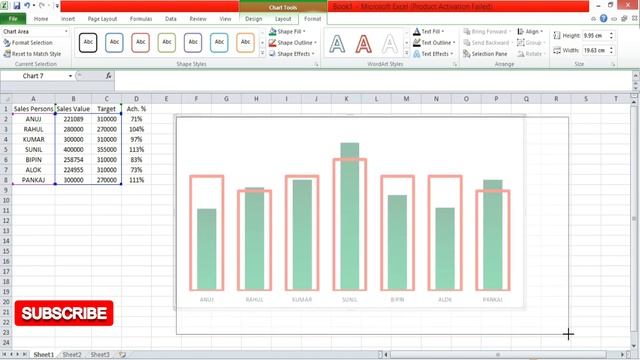This screenshot has width=640, height=360.
Task: Click the Group objects button
Action: pos(531,42)
